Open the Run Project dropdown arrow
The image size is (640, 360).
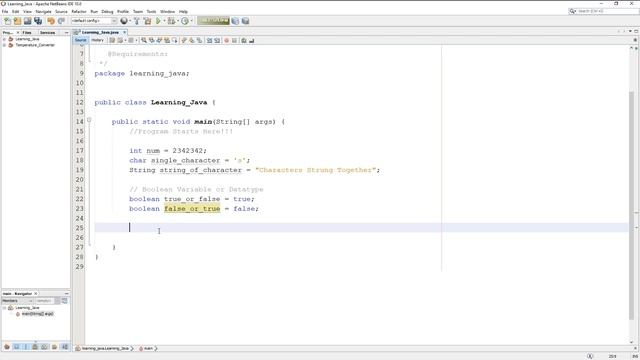(x=164, y=21)
